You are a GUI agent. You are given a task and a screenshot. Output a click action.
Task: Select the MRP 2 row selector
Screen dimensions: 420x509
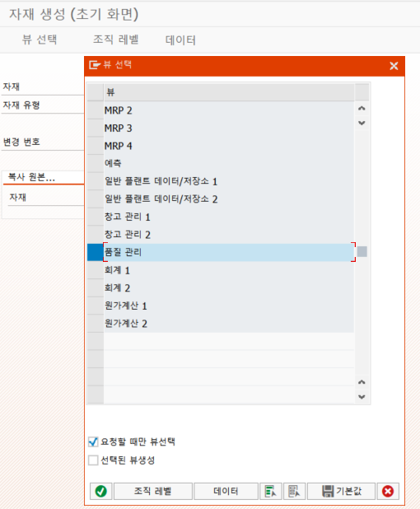[x=96, y=110]
